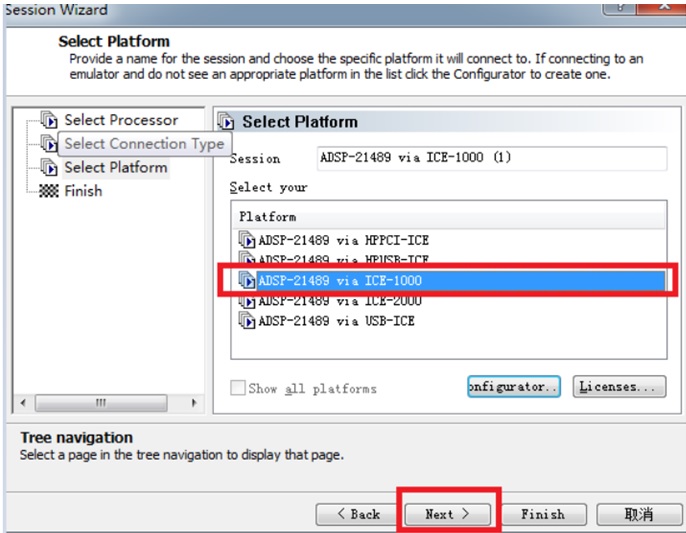Go back with the < Back button
The width and height of the screenshot is (686, 533).
point(357,514)
